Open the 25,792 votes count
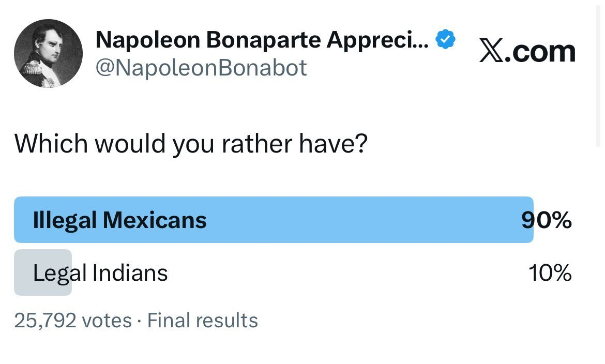Viewport: 605px width, 364px height. coord(73,321)
